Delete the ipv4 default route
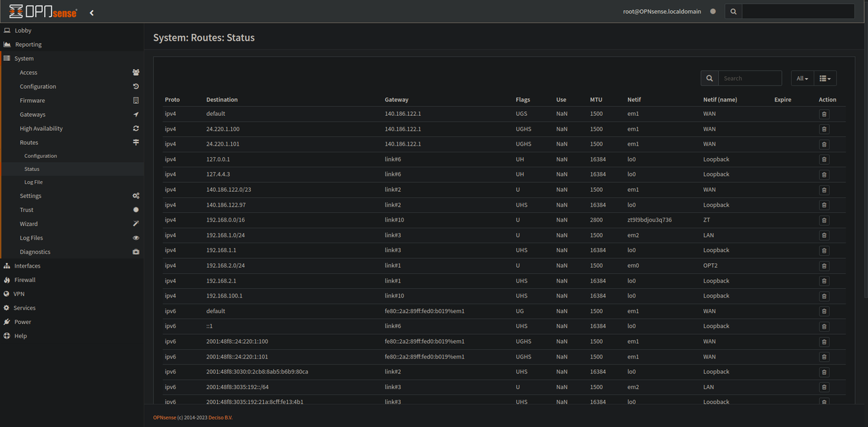 (x=824, y=114)
